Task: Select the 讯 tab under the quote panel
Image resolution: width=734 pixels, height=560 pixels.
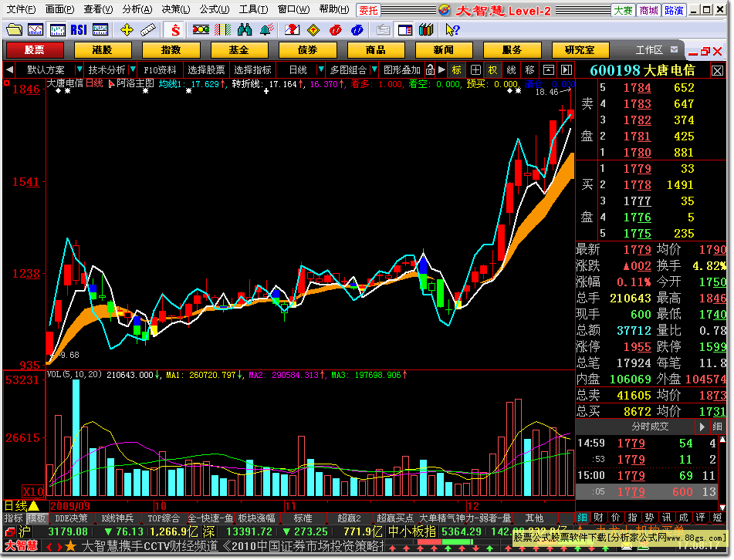Action: tap(666, 518)
